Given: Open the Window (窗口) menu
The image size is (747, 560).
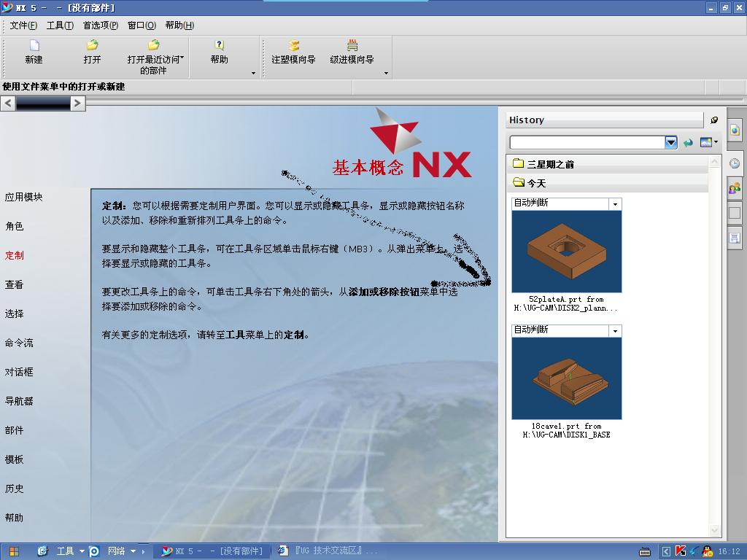Looking at the screenshot, I should 142,26.
